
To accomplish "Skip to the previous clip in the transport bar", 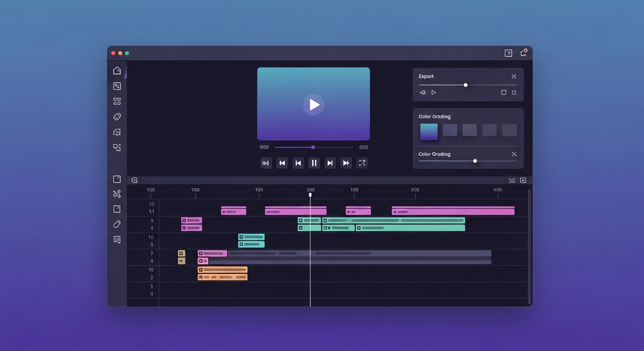I will pos(298,163).
